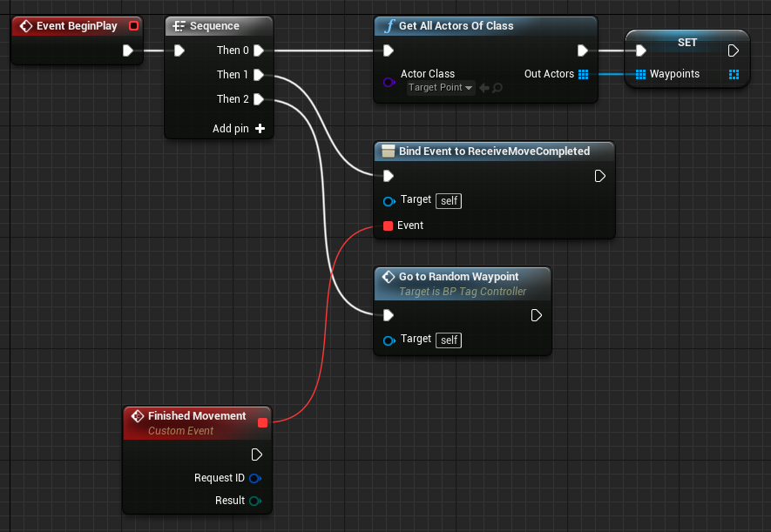Click the Then 1 execution pin
The image size is (771, 532).
pos(259,75)
